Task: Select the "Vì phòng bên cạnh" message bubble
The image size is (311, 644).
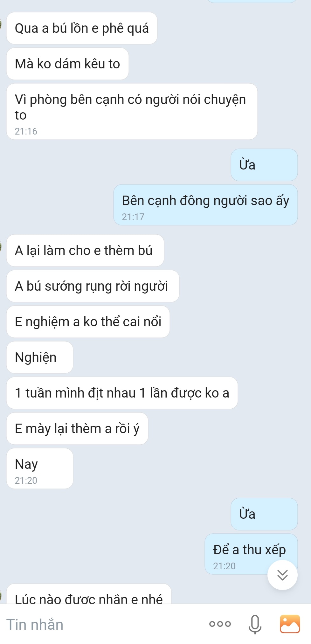Action: pyautogui.click(x=132, y=112)
